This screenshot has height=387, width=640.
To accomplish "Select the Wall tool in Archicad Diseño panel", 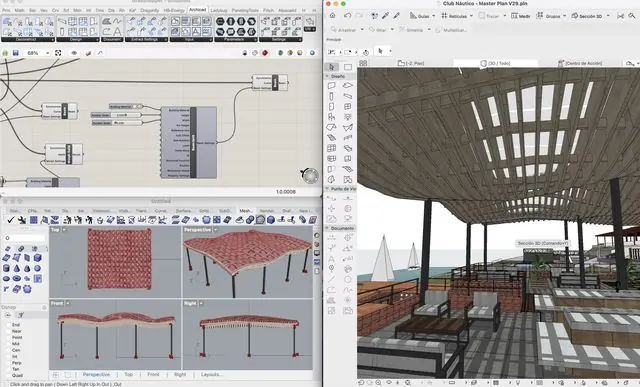I will click(x=331, y=85).
